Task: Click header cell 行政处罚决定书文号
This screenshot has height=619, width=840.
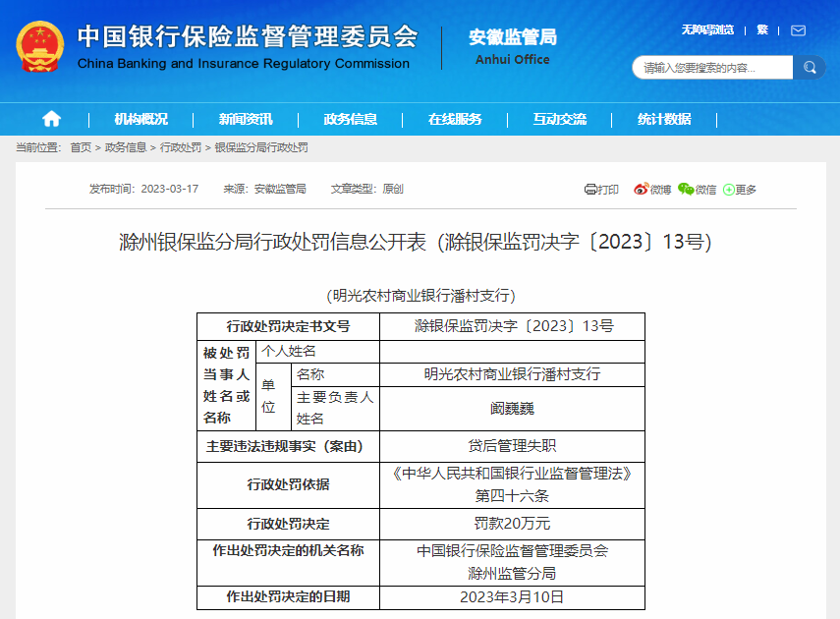Action: [x=288, y=326]
